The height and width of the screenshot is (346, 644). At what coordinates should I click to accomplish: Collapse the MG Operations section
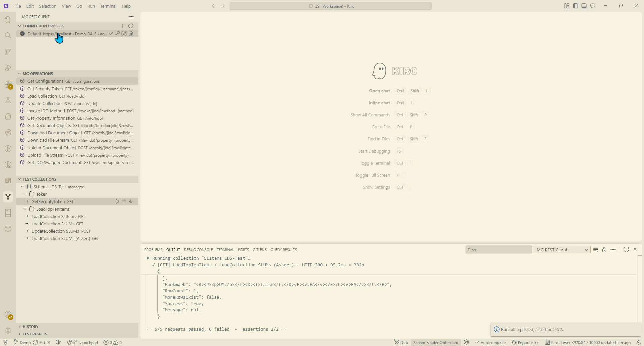(x=19, y=73)
